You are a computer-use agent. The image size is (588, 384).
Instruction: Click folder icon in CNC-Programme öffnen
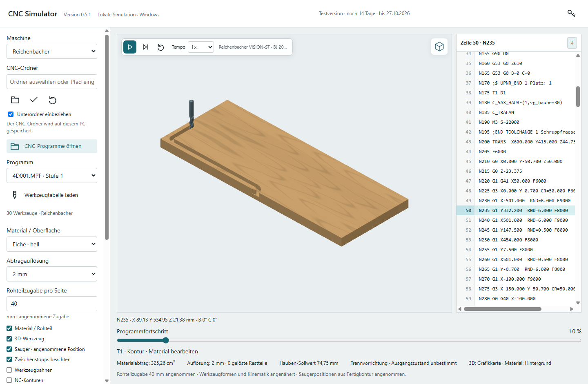tap(15, 146)
